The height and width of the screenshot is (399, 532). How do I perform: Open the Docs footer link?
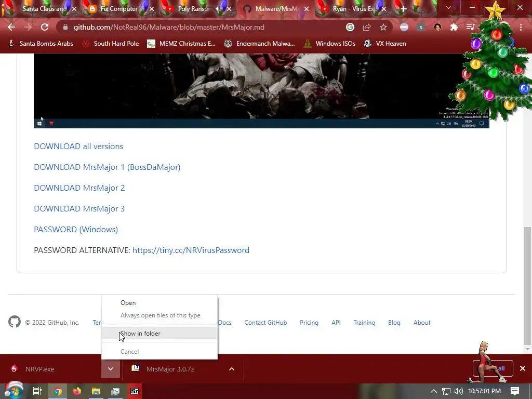coord(224,323)
